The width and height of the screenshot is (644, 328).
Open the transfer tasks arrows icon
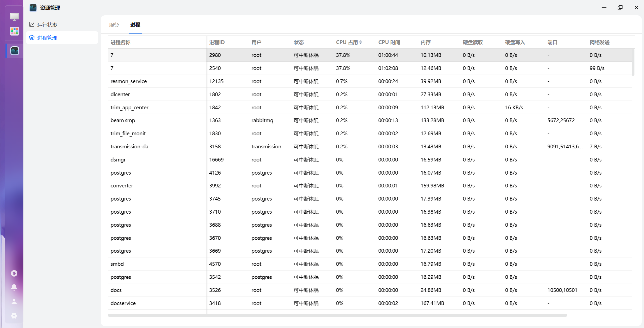14,273
